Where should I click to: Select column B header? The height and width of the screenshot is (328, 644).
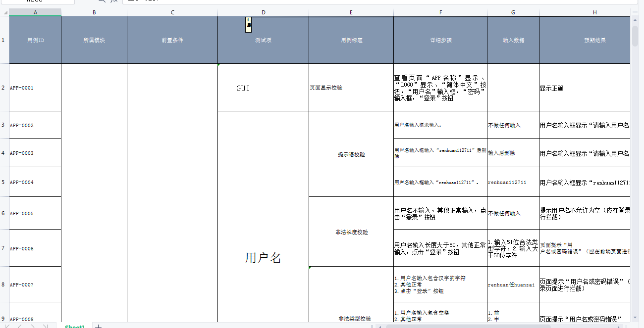94,12
